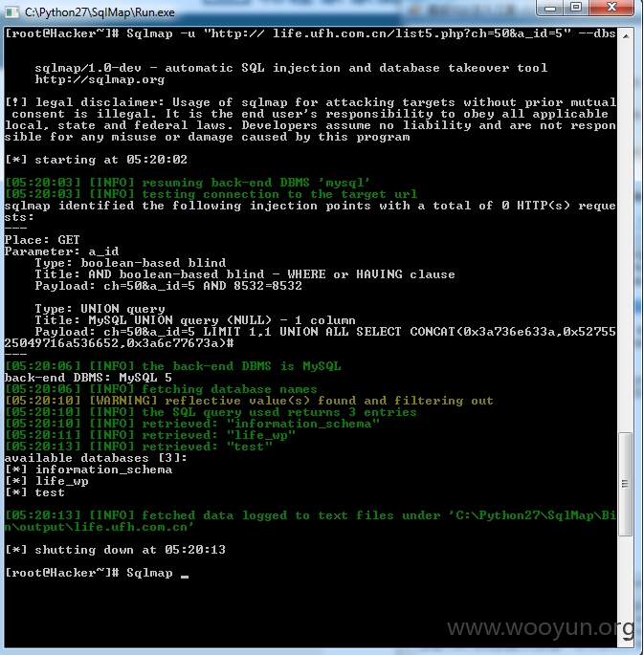Viewport: 644px width, 655px height.
Task: Click the '--dbs' option text
Action: (x=597, y=33)
